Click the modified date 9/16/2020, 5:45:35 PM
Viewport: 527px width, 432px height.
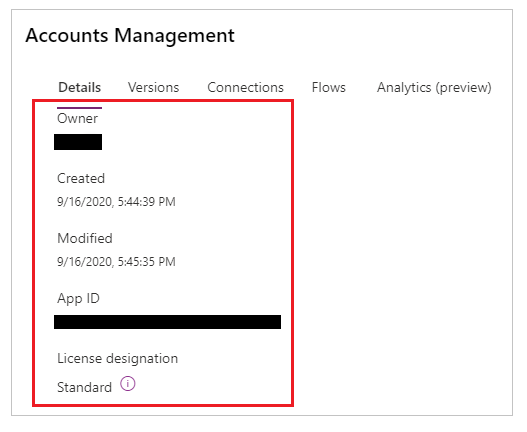[x=116, y=262]
